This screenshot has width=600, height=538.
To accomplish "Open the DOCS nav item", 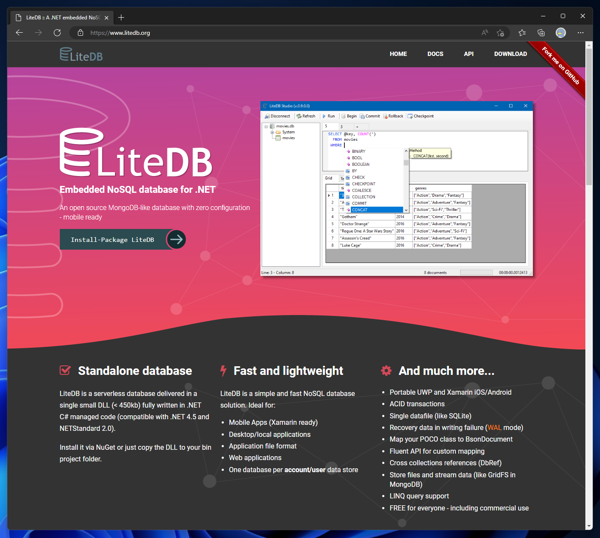I will [x=435, y=54].
